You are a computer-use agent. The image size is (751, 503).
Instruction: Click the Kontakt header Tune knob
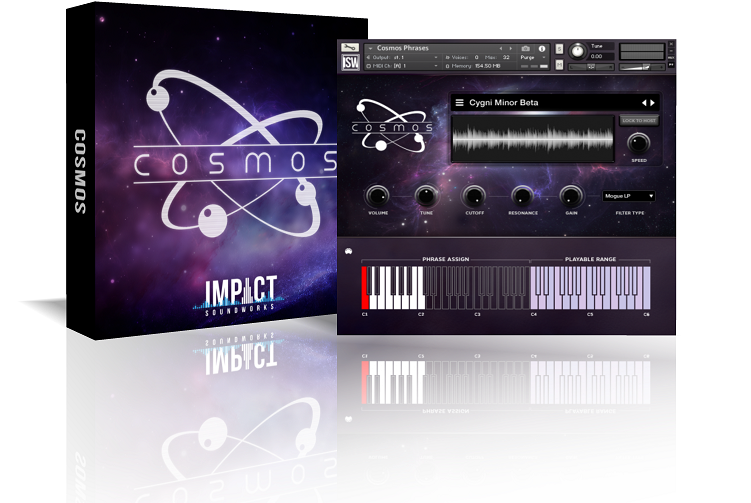pos(578,51)
